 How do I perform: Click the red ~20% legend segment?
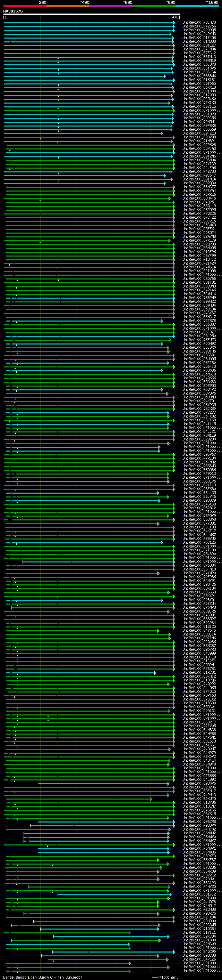coord(25,6)
